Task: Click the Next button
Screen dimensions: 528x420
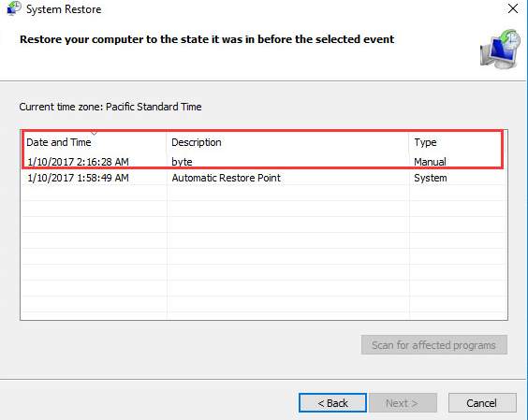Action: pyautogui.click(x=403, y=403)
